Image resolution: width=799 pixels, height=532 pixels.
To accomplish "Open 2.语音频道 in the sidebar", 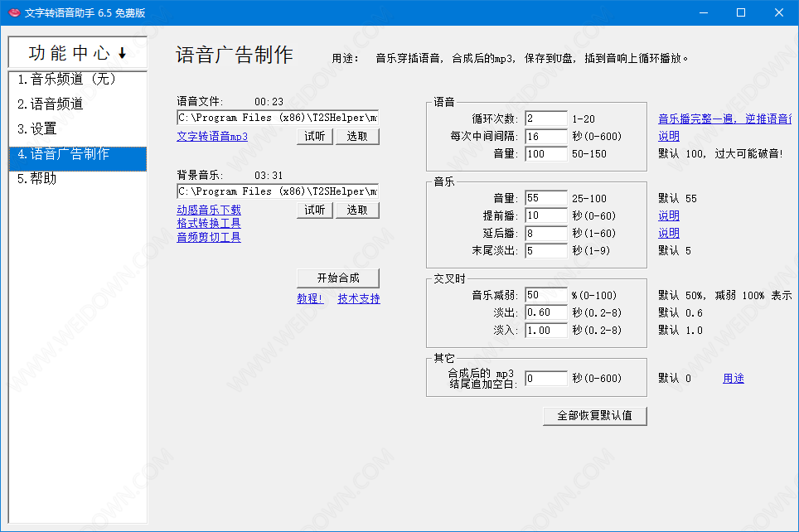I will [x=51, y=104].
